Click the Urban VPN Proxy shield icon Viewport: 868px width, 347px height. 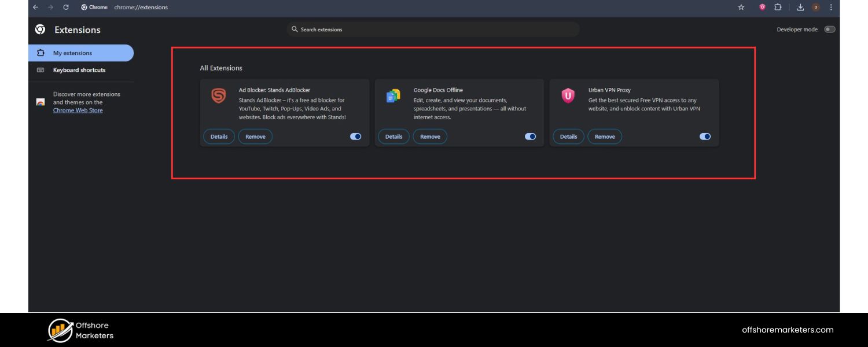click(568, 96)
